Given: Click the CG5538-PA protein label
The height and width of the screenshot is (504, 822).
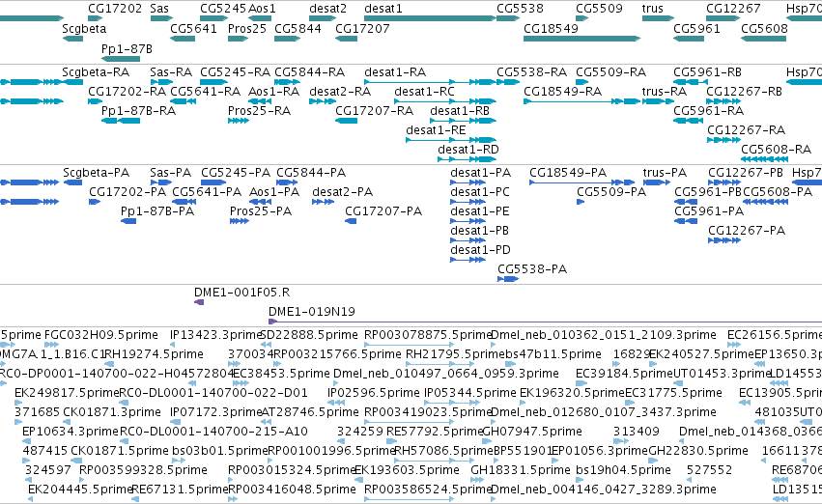Looking at the screenshot, I should (532, 269).
